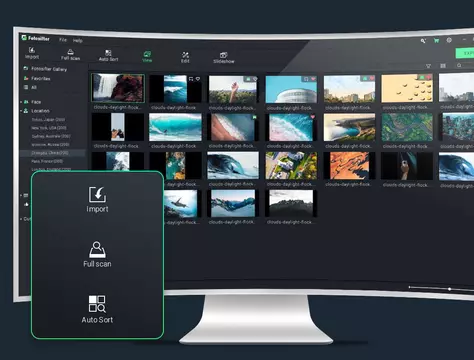Toggle the heart favorite on the blue dome photo

click(x=313, y=79)
